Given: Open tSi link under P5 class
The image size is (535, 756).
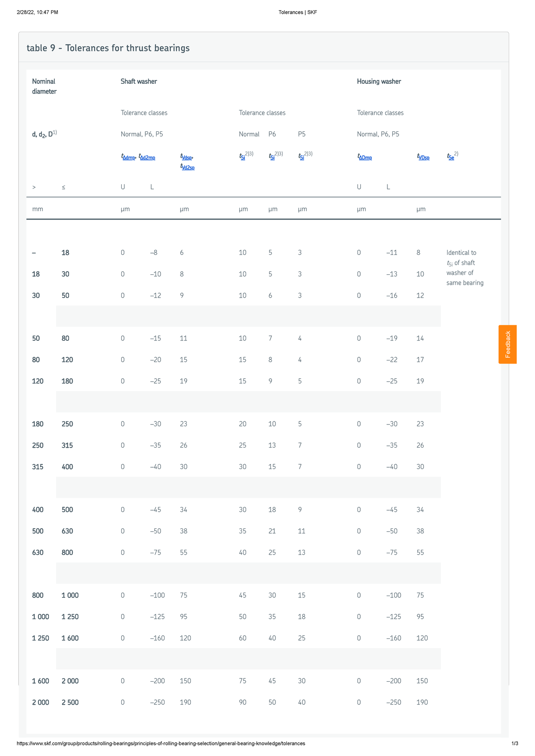Looking at the screenshot, I should 301,157.
